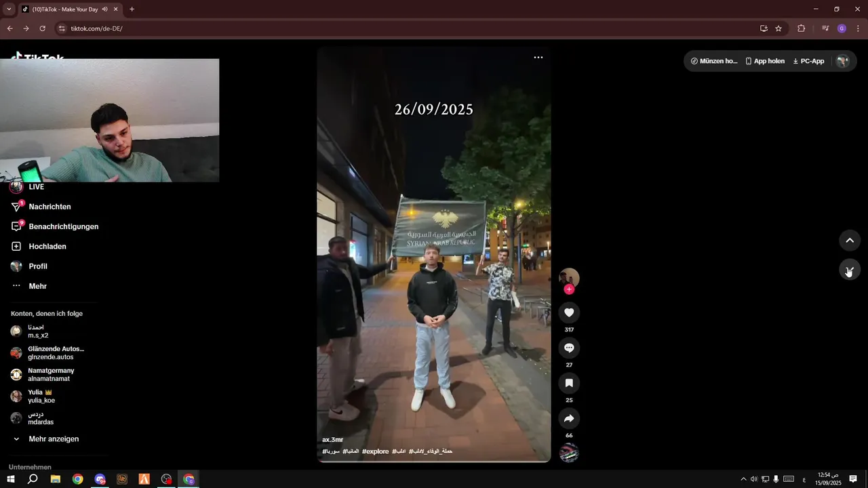Viewport: 868px width, 488px height.
Task: Click the Münzen holen button
Action: (714, 61)
